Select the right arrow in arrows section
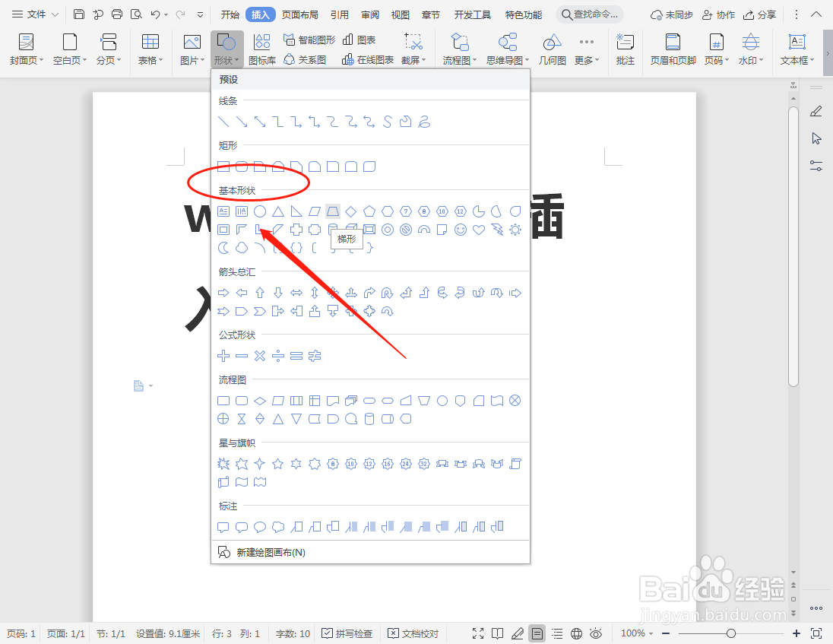Image resolution: width=833 pixels, height=644 pixels. point(223,293)
